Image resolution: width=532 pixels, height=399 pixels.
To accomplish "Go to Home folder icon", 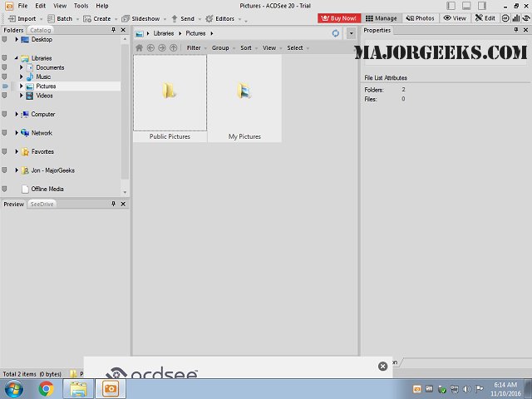I will coord(139,48).
